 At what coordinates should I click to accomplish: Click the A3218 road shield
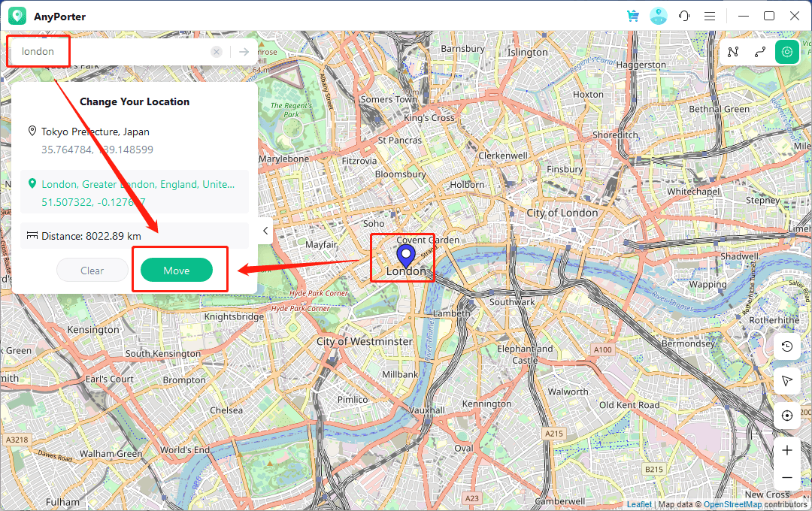click(17, 440)
